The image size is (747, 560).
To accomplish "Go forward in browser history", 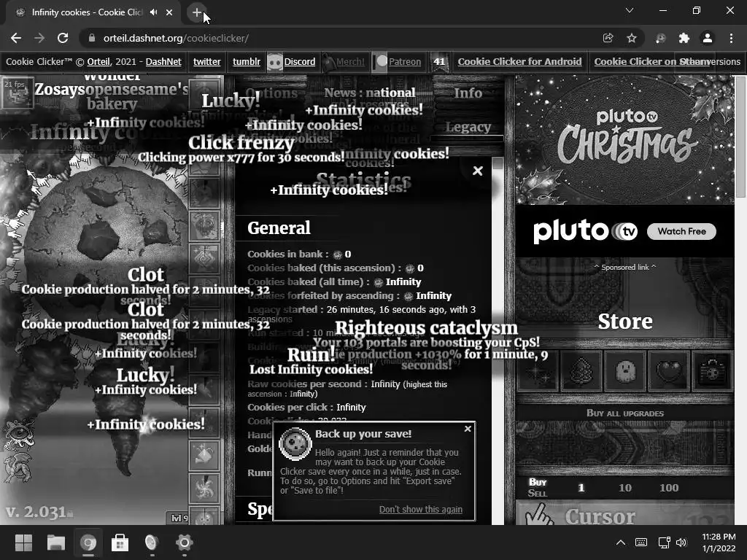I will coord(39,38).
